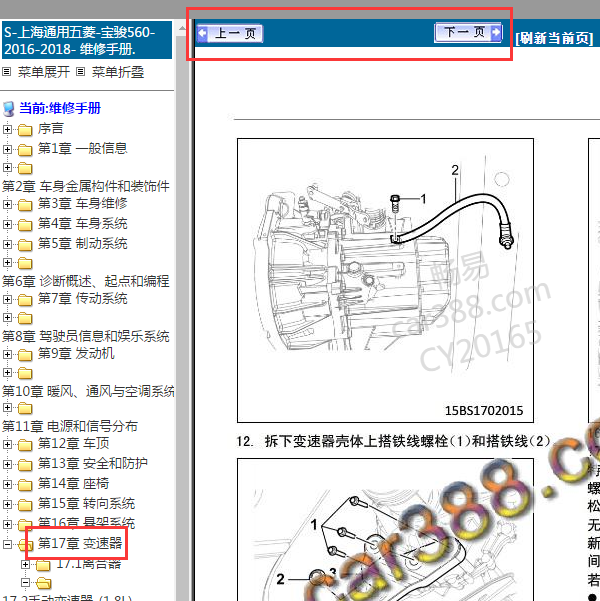Open chapter 第2章 车身金属构件和装饰件
Viewport: 600px width, 601px height.
86,186
